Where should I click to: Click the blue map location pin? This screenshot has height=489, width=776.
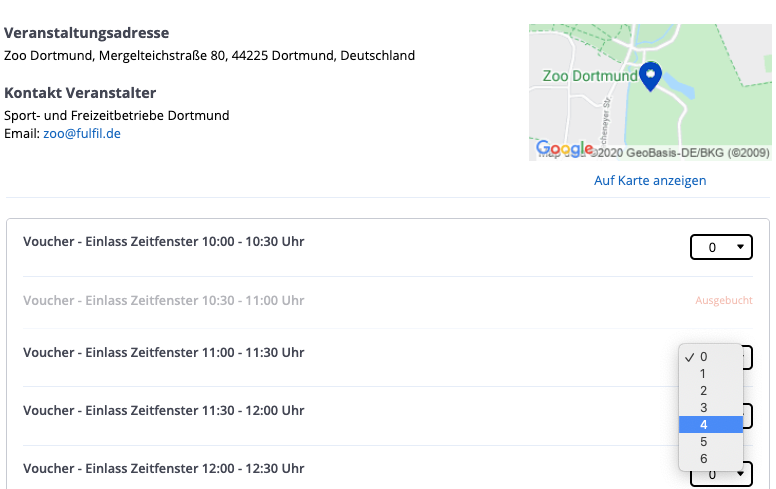tap(650, 75)
